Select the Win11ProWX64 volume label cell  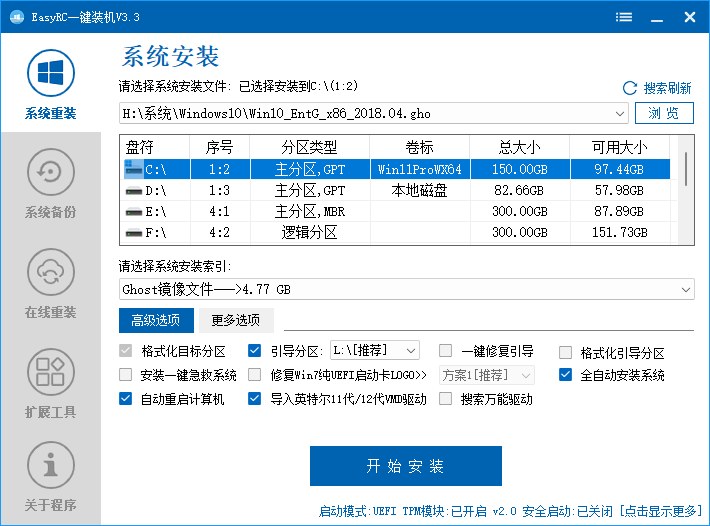tap(420, 169)
